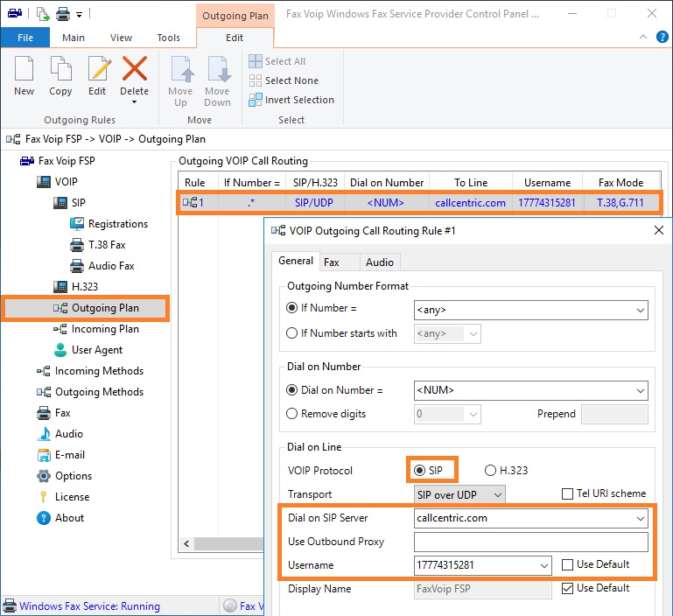The height and width of the screenshot is (616, 673).
Task: Select Fax Voip FSP root tree node
Action: [x=58, y=161]
